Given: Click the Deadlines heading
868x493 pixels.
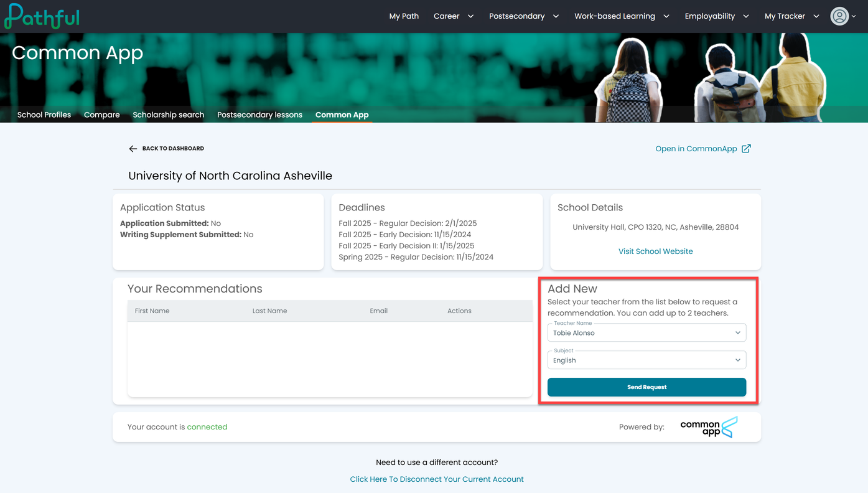Looking at the screenshot, I should pos(362,208).
